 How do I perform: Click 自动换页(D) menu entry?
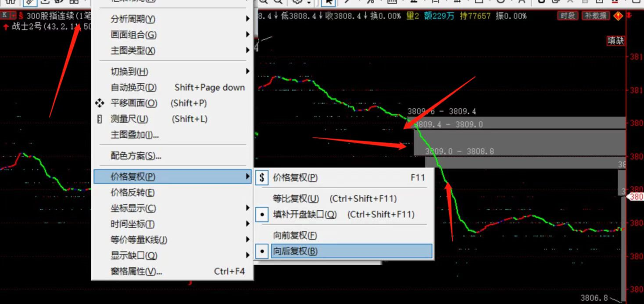tap(172, 87)
